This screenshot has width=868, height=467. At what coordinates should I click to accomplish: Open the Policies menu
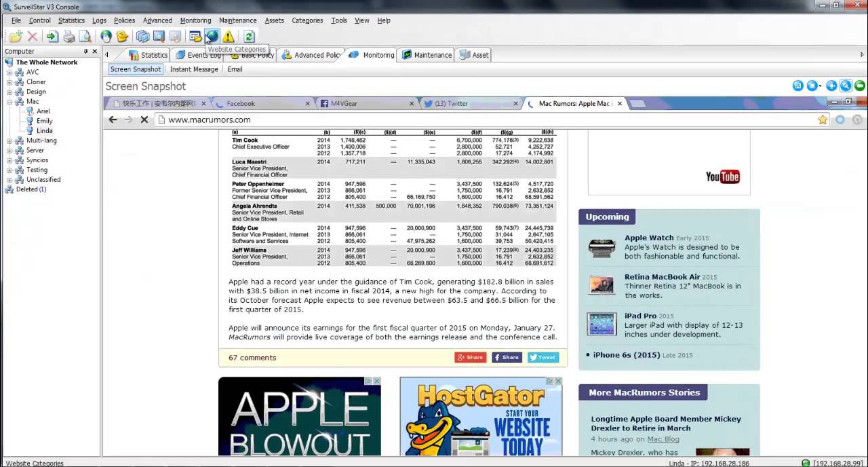pos(124,20)
